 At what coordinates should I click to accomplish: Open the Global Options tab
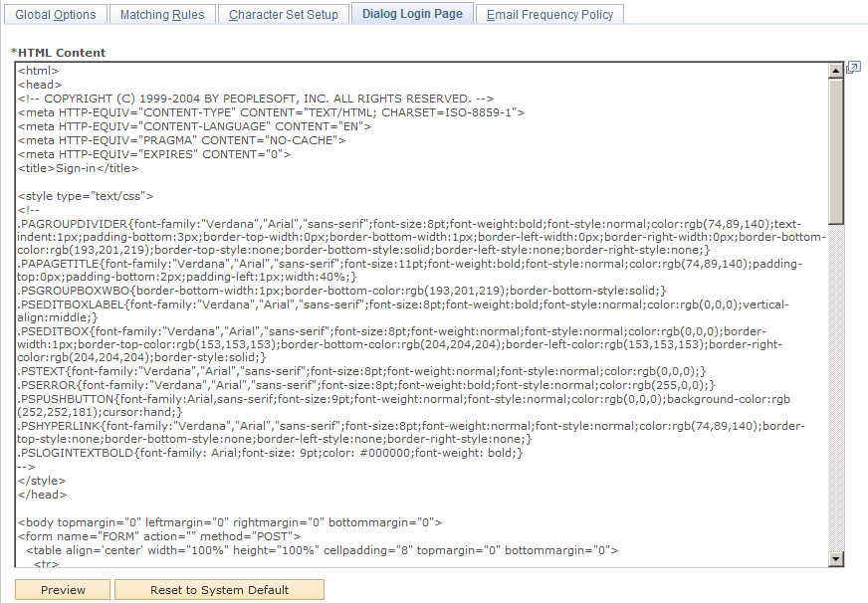pyautogui.click(x=56, y=14)
